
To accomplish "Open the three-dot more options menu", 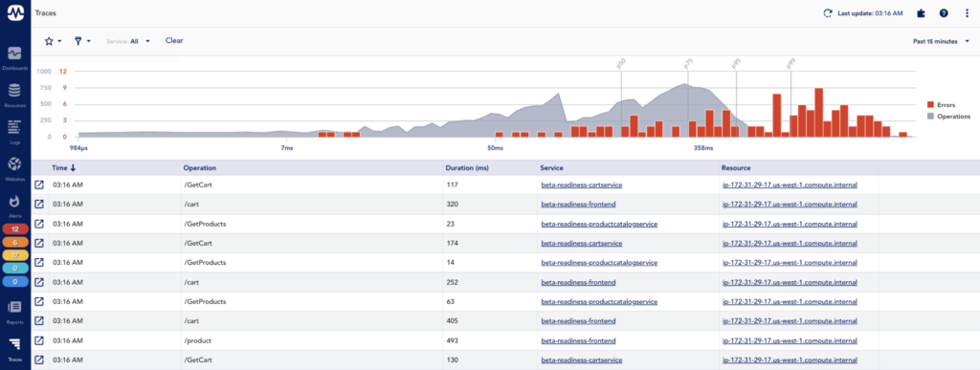I will click(x=967, y=13).
